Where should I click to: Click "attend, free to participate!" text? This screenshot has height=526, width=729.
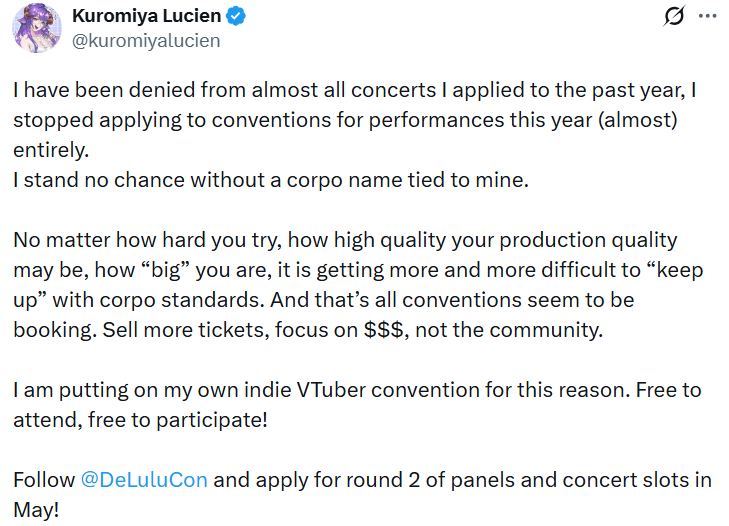[x=140, y=420]
